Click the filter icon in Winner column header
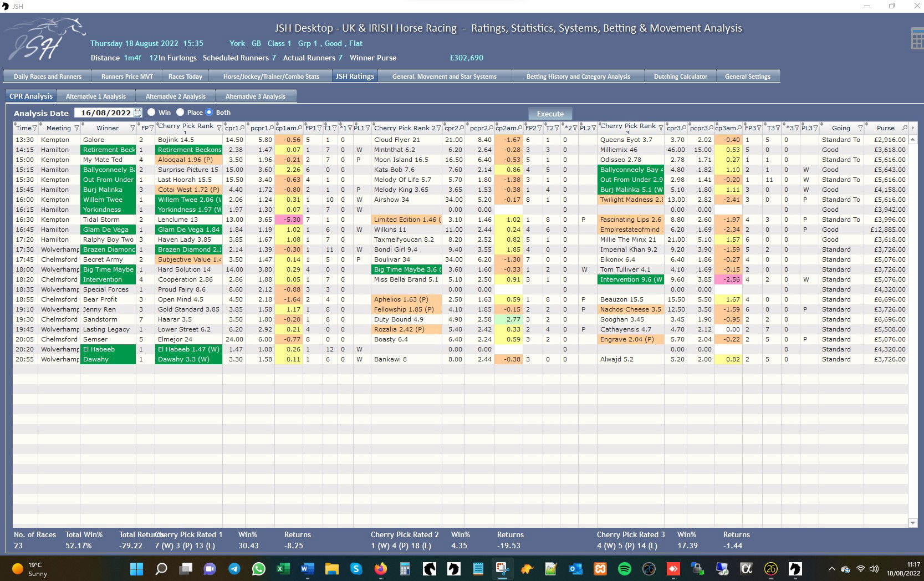The height and width of the screenshot is (581, 924). click(132, 128)
